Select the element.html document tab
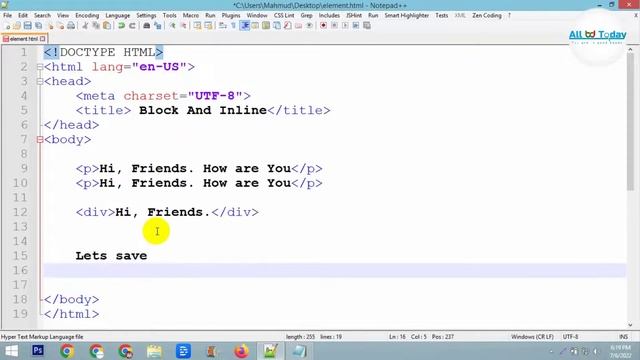This screenshot has height=360, width=640. point(24,39)
